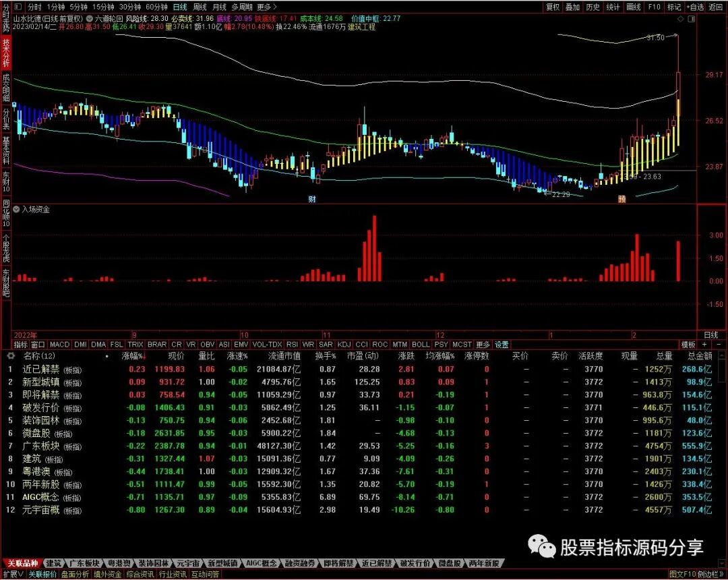Expand the 入场资金 indicator dropdown arrow
This screenshot has width=728, height=580.
[16, 210]
